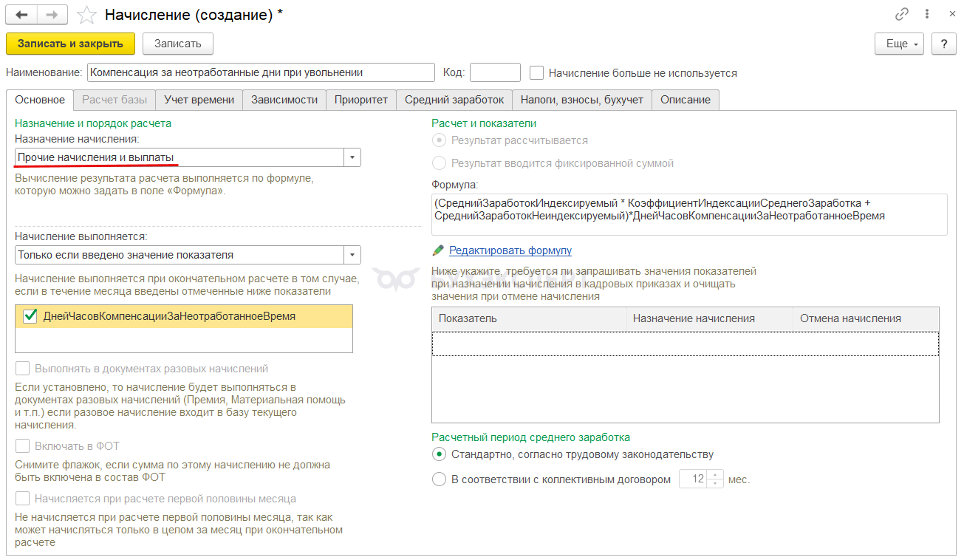The image size is (964, 560).
Task: Open the three-dot more options menu
Action: click(926, 14)
